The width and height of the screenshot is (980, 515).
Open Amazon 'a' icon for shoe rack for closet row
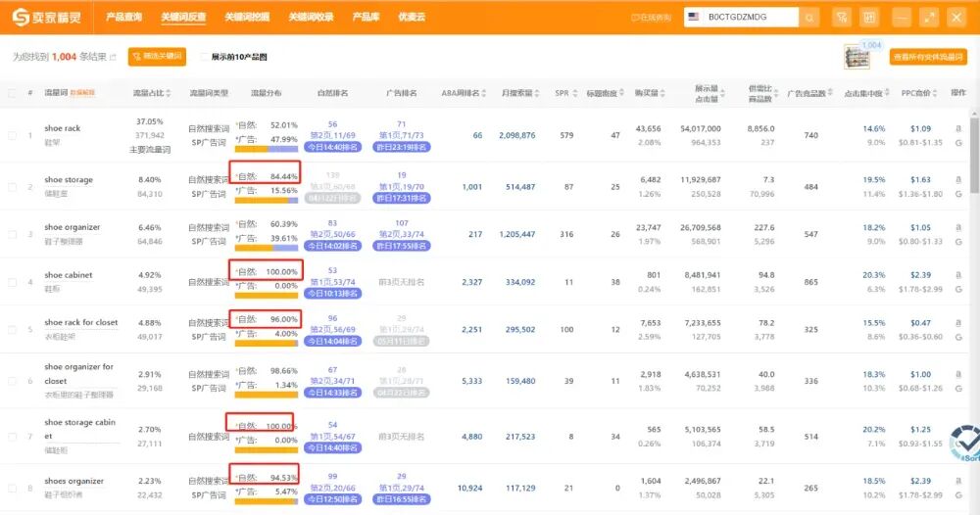point(958,323)
